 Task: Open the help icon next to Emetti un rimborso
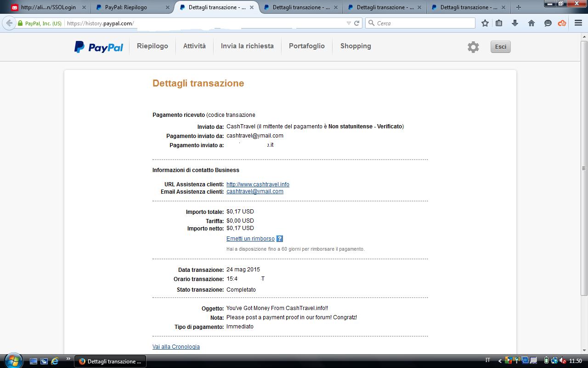(280, 239)
